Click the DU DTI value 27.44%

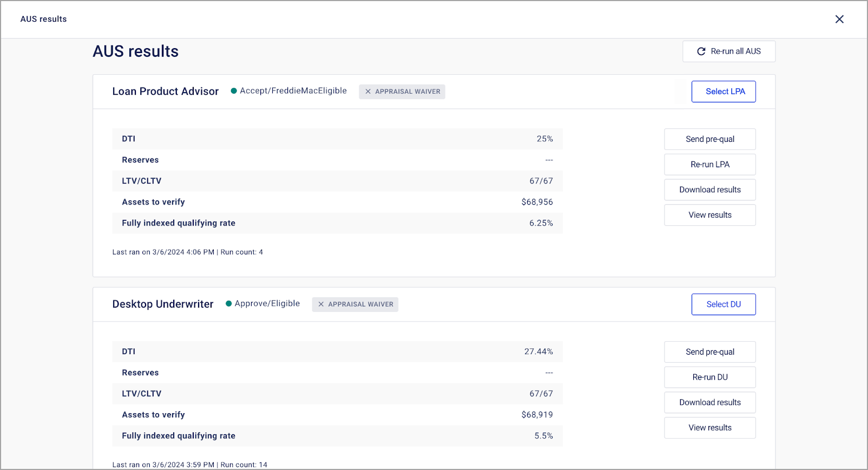coord(538,351)
